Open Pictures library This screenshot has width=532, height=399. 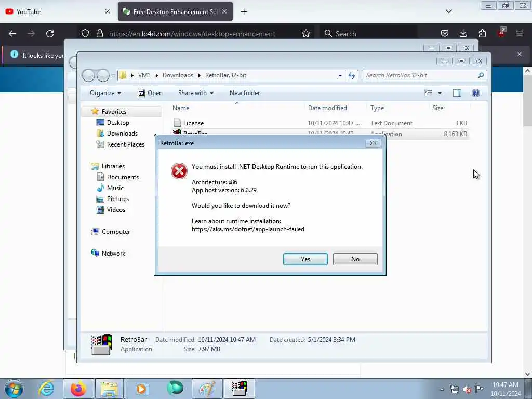[118, 199]
